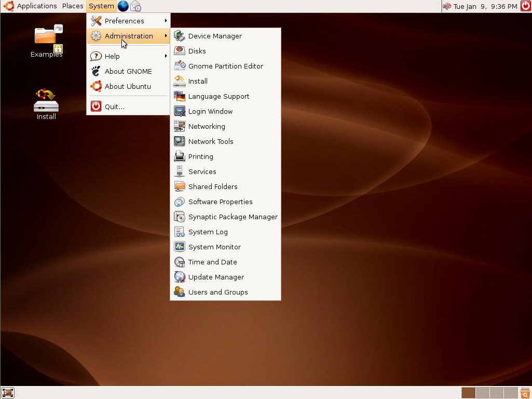Click the Show Desktop button in bottom panel
Image resolution: width=532 pixels, height=399 pixels.
coord(7,393)
